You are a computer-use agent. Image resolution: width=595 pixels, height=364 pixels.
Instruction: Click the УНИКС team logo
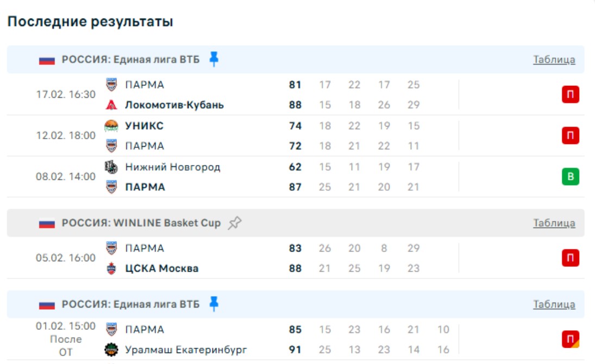click(111, 126)
